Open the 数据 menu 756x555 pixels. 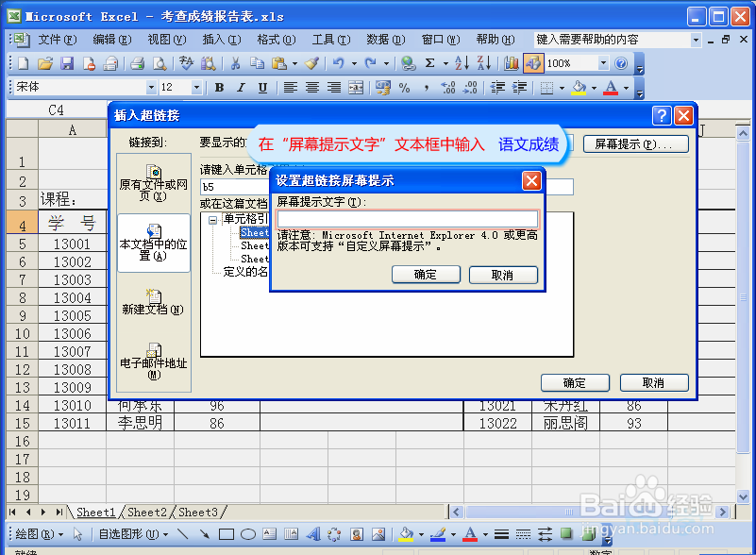point(386,40)
